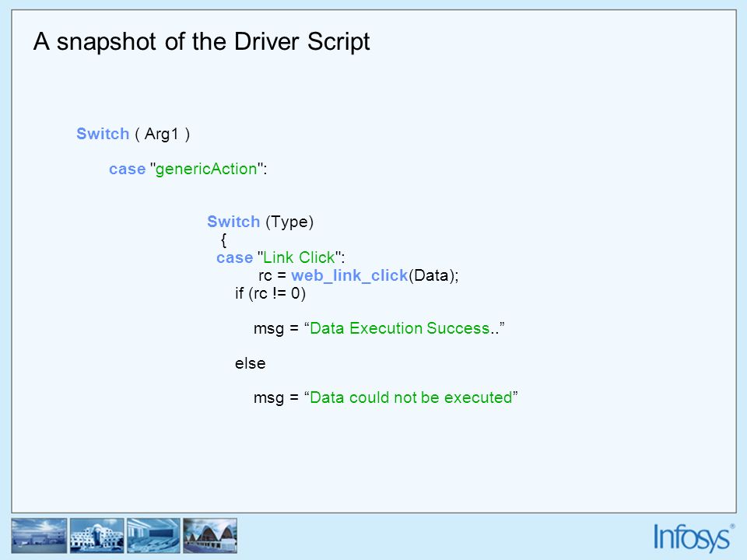
Task: Click the first campus photo thumbnail in footer
Action: [x=39, y=536]
